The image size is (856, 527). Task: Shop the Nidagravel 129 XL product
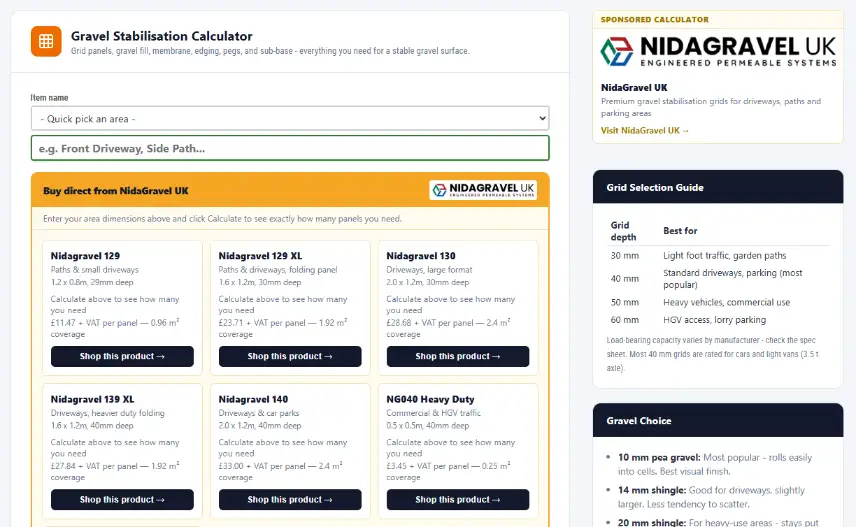[x=290, y=356]
